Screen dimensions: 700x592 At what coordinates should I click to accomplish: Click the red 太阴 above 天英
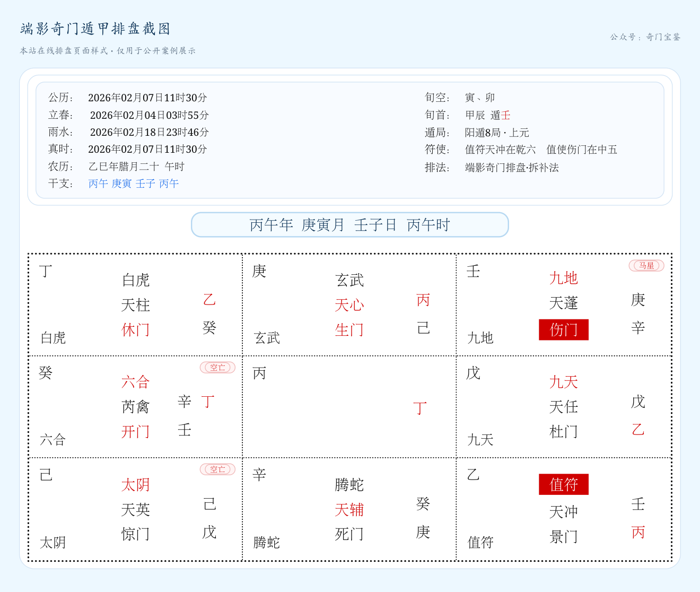[x=136, y=485]
